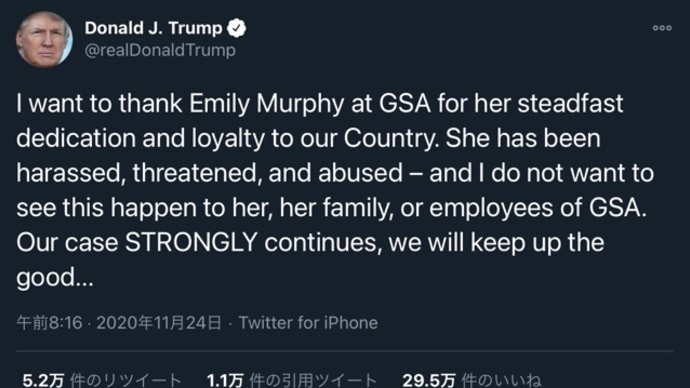Expand the truncated text at 'good...'
Image resolution: width=690 pixels, height=388 pixels.
55,278
